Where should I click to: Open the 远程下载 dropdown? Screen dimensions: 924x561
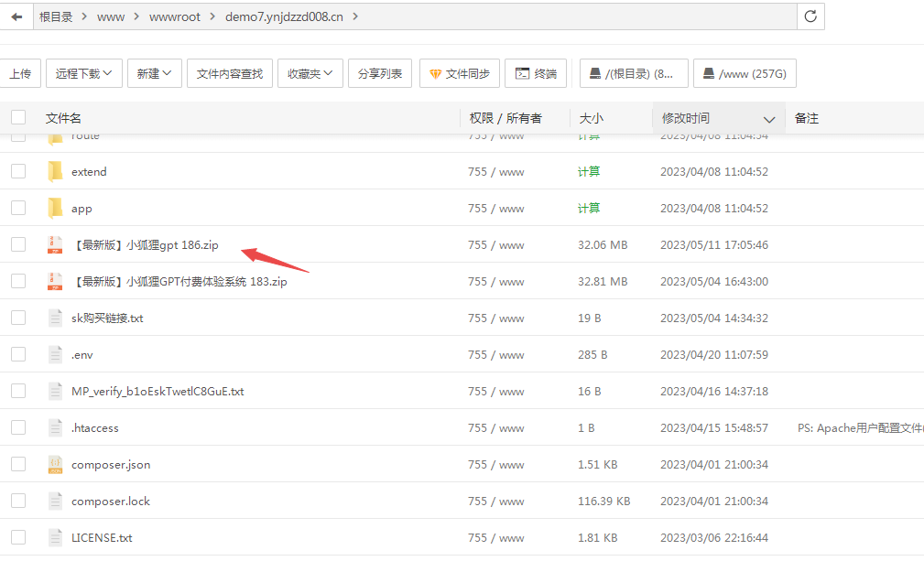point(84,74)
